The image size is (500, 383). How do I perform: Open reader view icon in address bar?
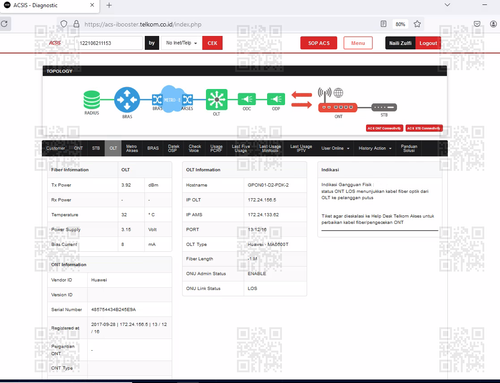tap(383, 24)
